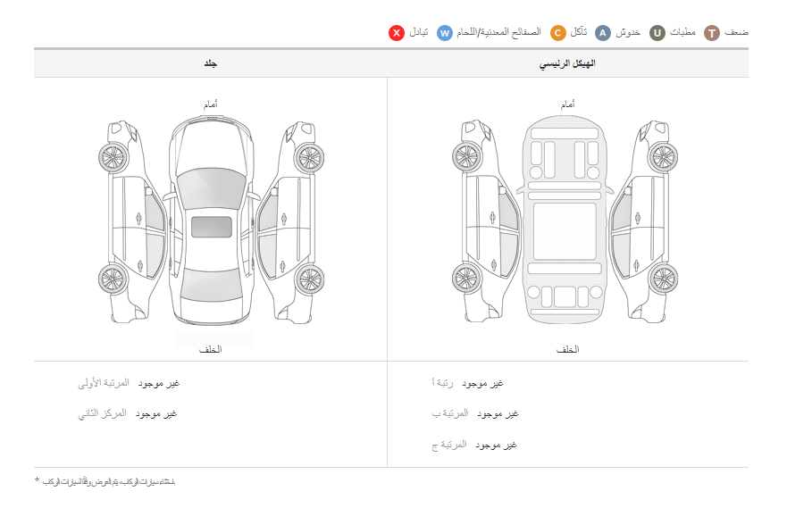Click the المرتبة ب rank label
Viewport: 812px width, 508px height.
point(450,414)
